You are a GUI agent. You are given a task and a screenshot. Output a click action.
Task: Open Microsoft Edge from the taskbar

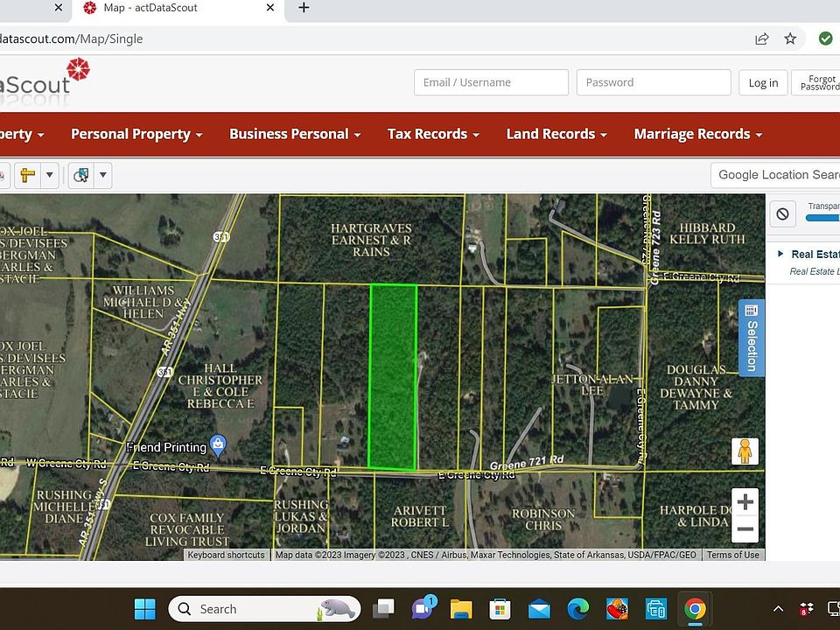578,609
